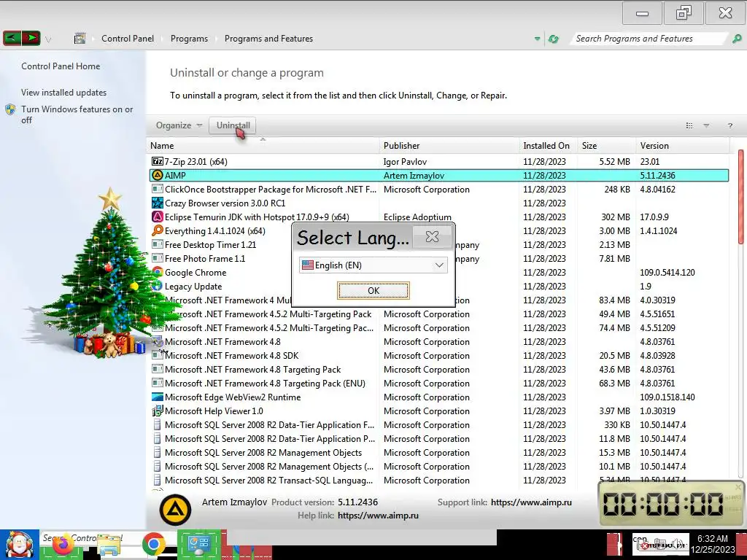The height and width of the screenshot is (560, 747).
Task: Select Microsoft Edge WebView2 Runtime icon
Action: 158,397
